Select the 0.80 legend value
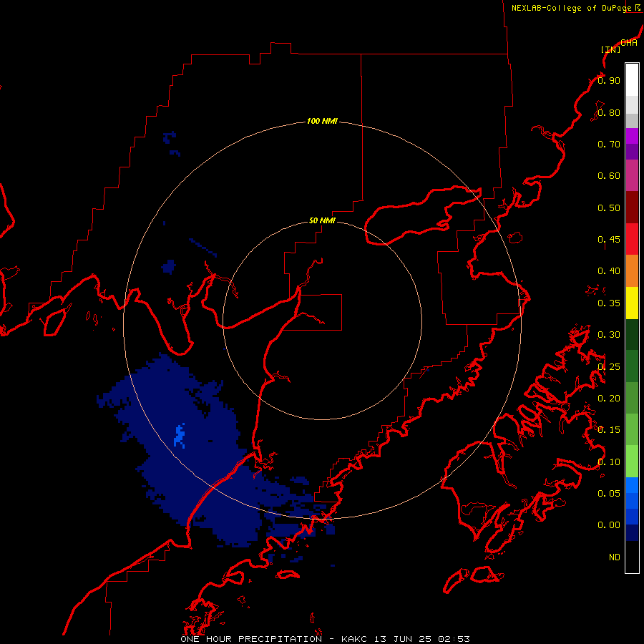The image size is (644, 644). tap(609, 112)
